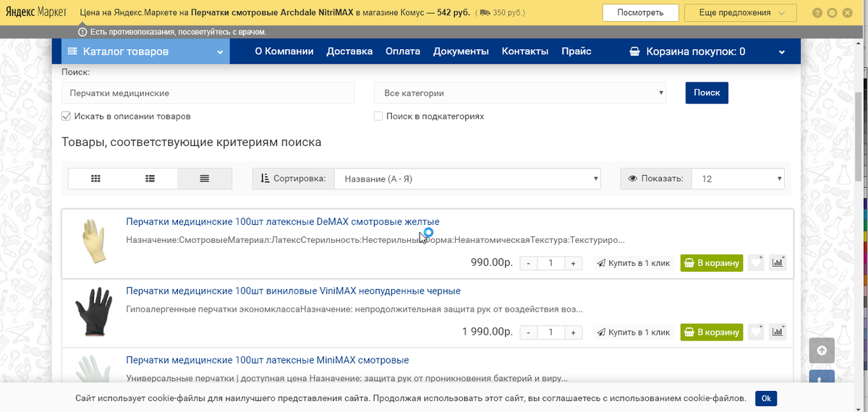Open the items per page dropdown 12

[x=738, y=179]
